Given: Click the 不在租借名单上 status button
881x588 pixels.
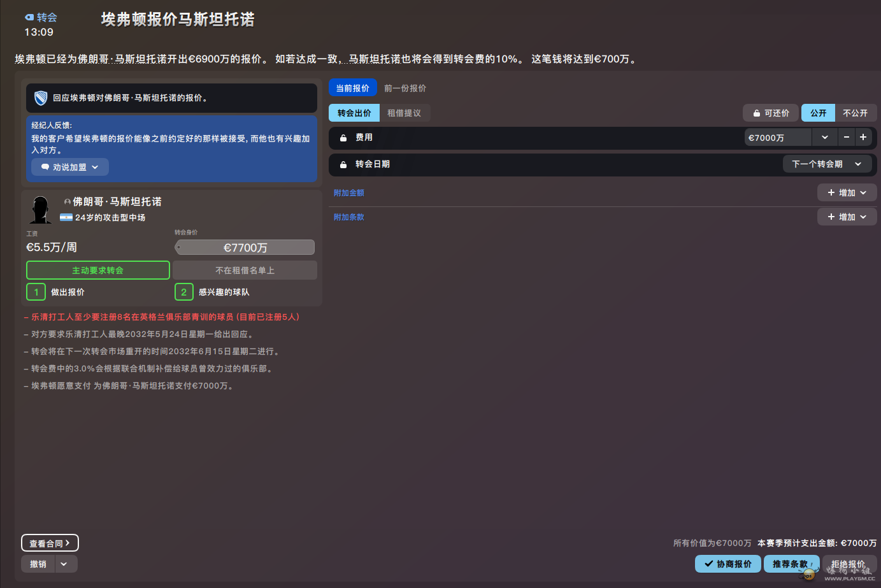Looking at the screenshot, I should click(x=245, y=270).
